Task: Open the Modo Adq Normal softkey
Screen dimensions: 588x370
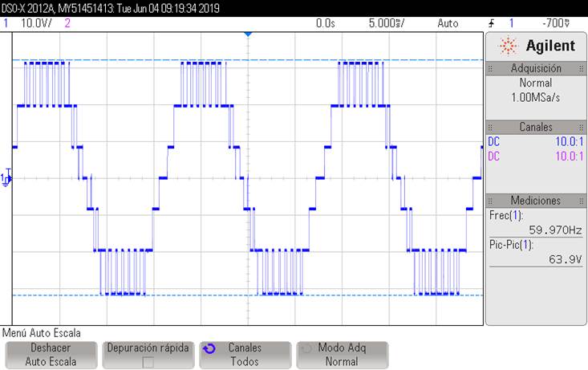Action: (x=341, y=355)
